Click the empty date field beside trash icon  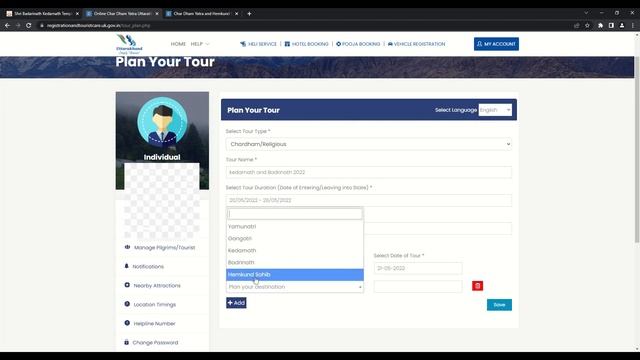pos(418,286)
